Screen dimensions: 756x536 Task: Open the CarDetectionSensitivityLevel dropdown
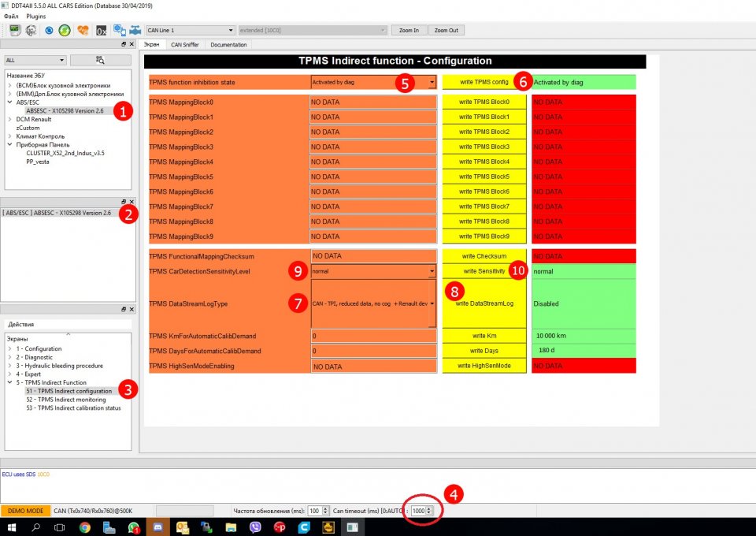432,271
